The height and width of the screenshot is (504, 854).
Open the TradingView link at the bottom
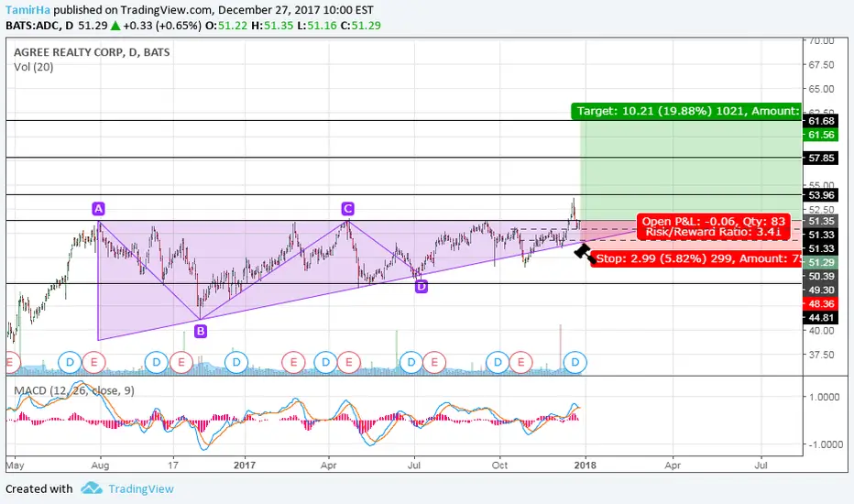(140, 488)
